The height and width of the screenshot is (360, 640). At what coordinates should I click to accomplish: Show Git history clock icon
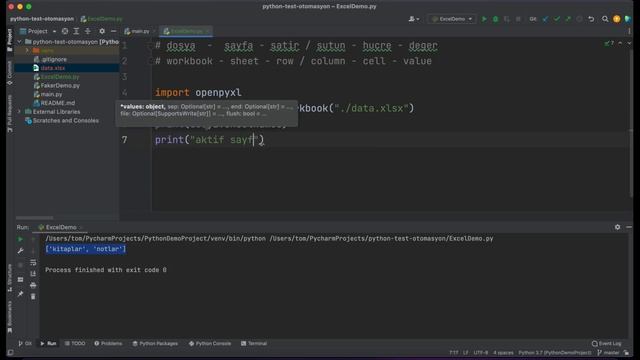click(x=580, y=19)
